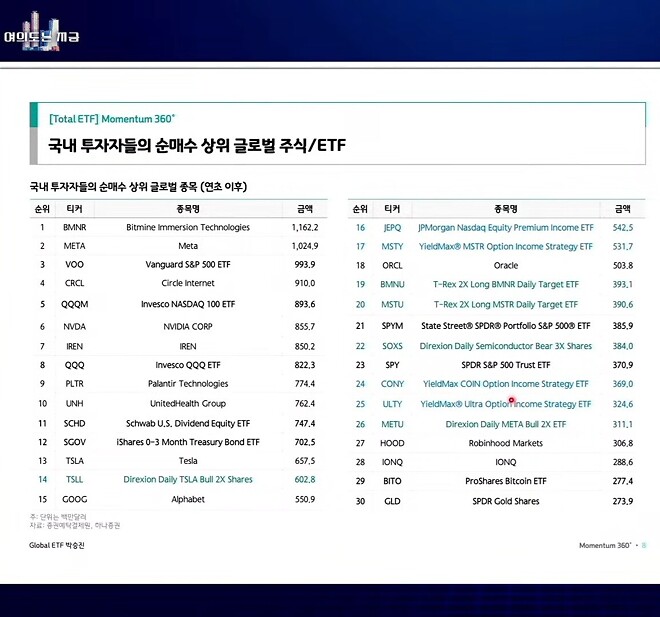
Task: Click 'Palantir Technologies' name
Action: [188, 383]
